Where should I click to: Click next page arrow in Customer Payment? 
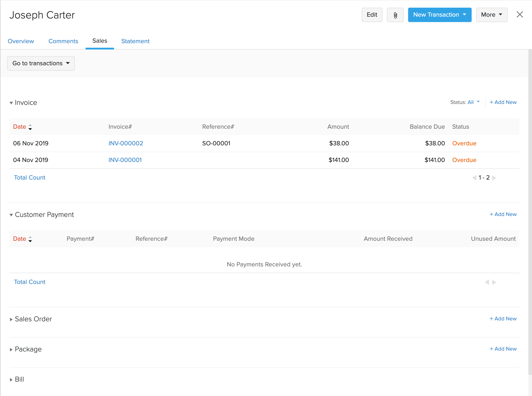point(494,282)
